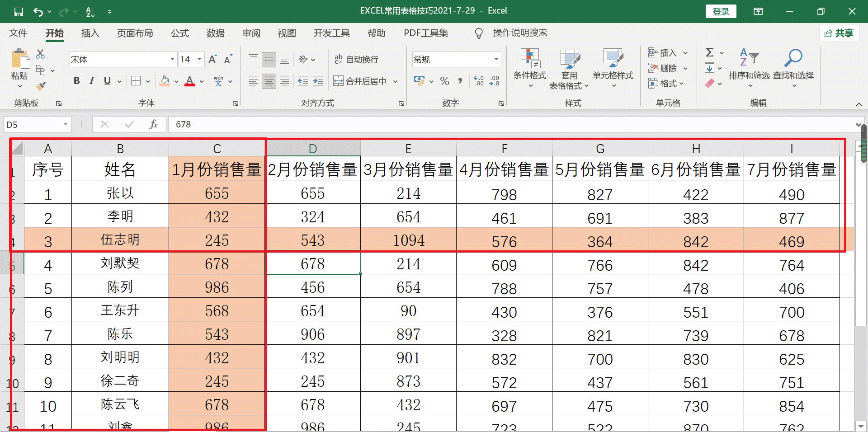Click the Clear eraser icon

click(709, 83)
